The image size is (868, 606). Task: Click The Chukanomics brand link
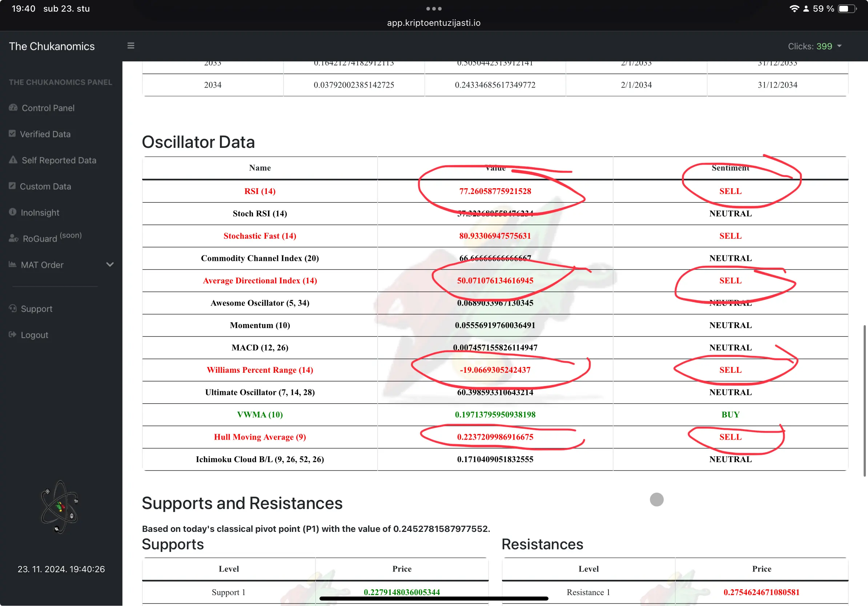point(52,46)
